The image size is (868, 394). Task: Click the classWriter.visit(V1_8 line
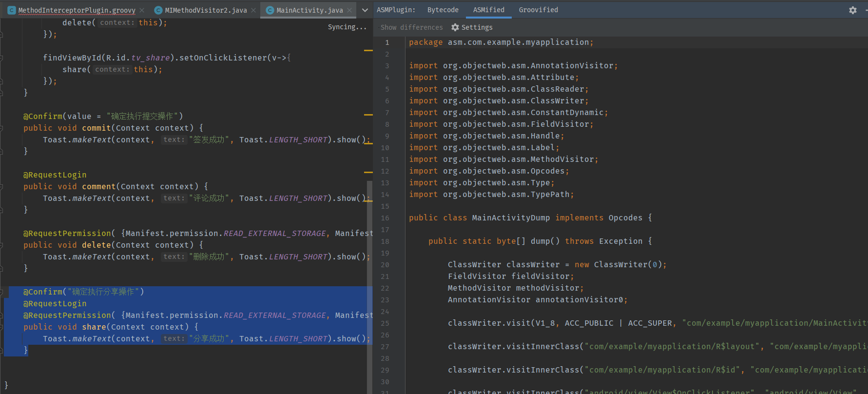click(x=657, y=323)
